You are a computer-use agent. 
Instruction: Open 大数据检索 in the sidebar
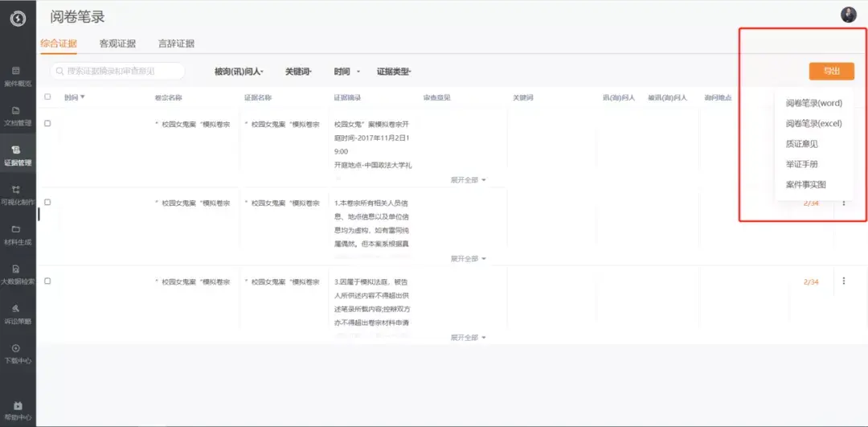(18, 274)
